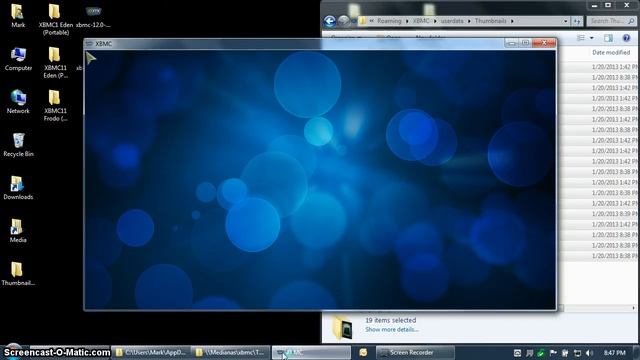The width and height of the screenshot is (640, 360).
Task: Minimize the XBMC window
Action: click(511, 43)
